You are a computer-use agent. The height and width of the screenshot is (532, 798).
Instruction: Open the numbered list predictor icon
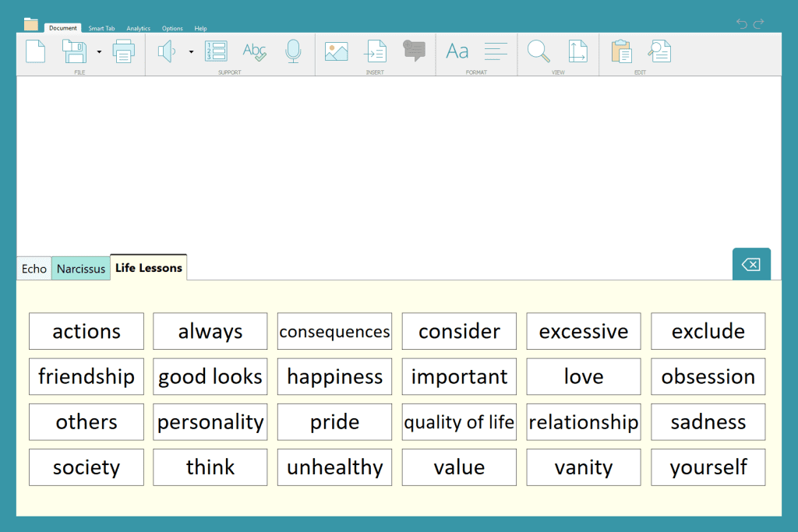216,51
